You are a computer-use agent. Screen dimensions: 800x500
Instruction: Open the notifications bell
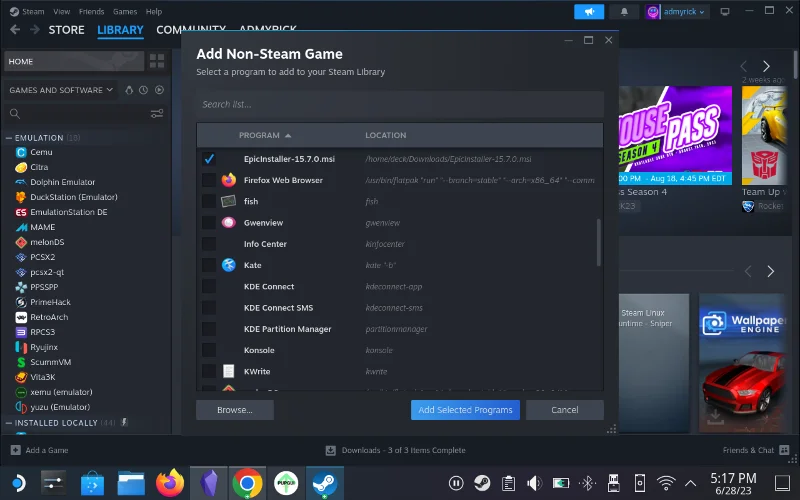(x=624, y=11)
